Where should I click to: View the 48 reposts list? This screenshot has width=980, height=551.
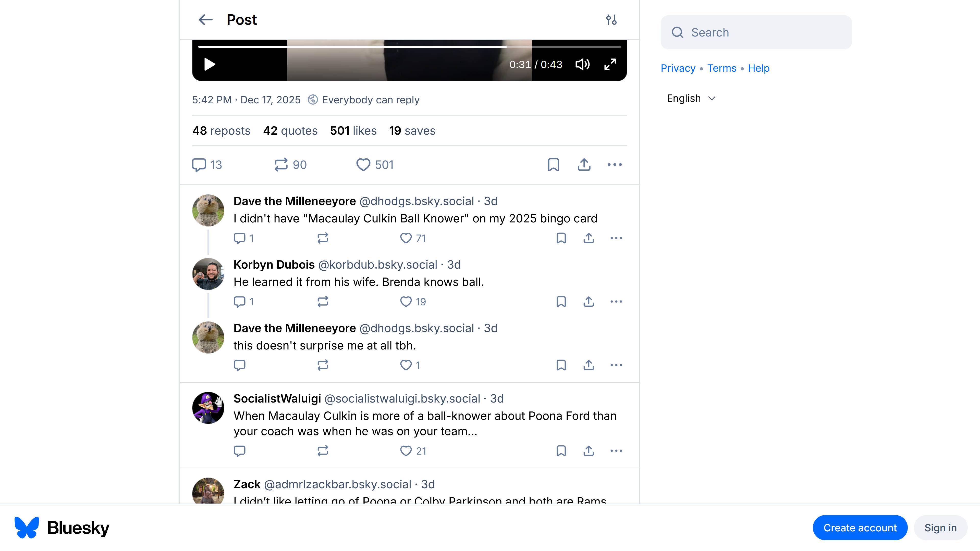click(x=221, y=131)
